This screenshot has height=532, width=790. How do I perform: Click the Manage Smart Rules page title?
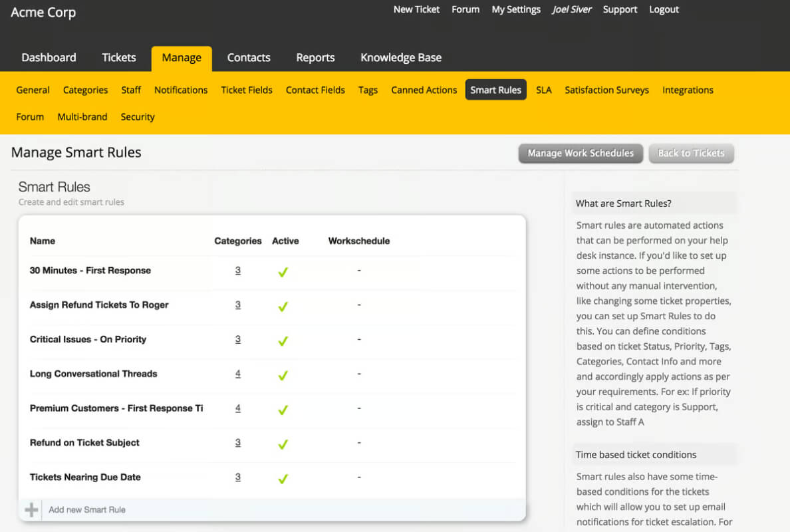point(76,153)
